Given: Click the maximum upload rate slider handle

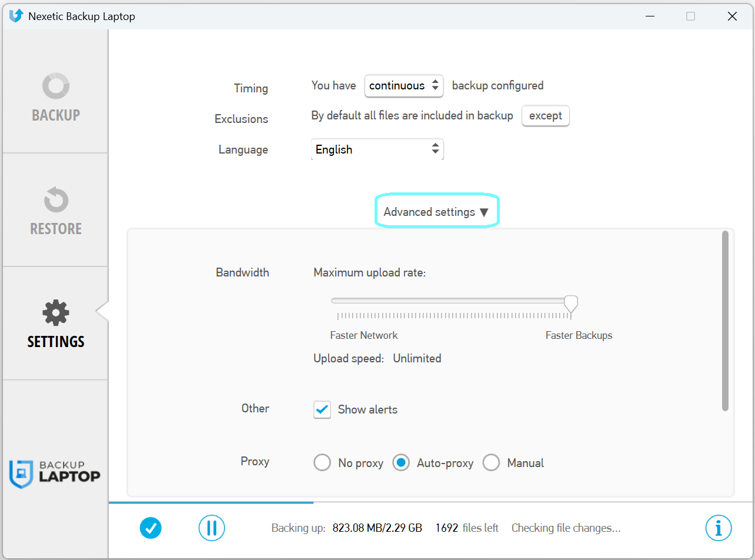Looking at the screenshot, I should [570, 304].
